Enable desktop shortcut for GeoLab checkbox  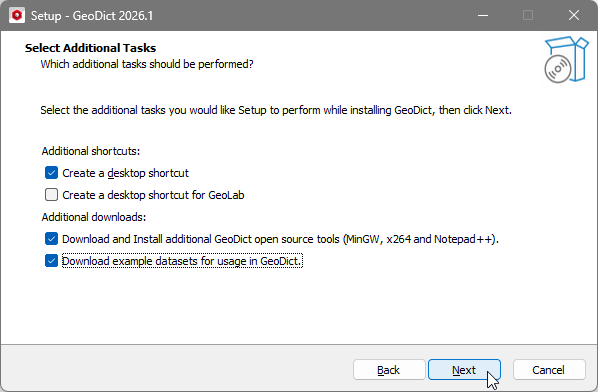click(x=51, y=195)
